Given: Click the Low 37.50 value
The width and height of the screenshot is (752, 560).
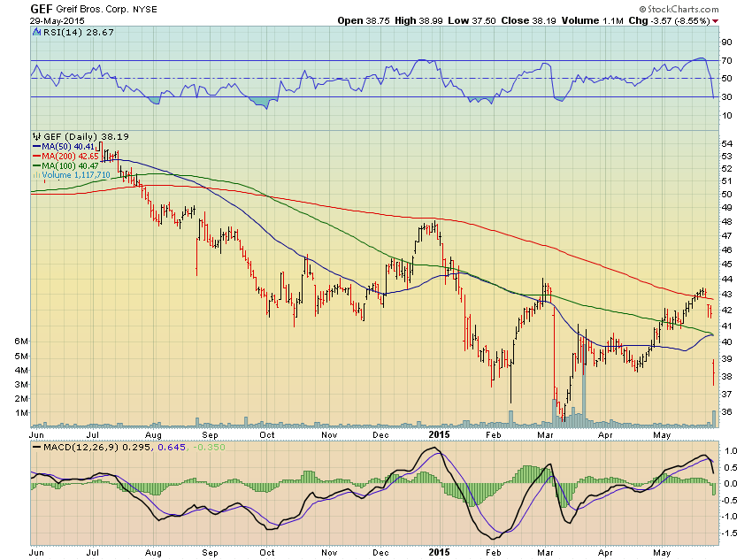Looking at the screenshot, I should (x=472, y=20).
